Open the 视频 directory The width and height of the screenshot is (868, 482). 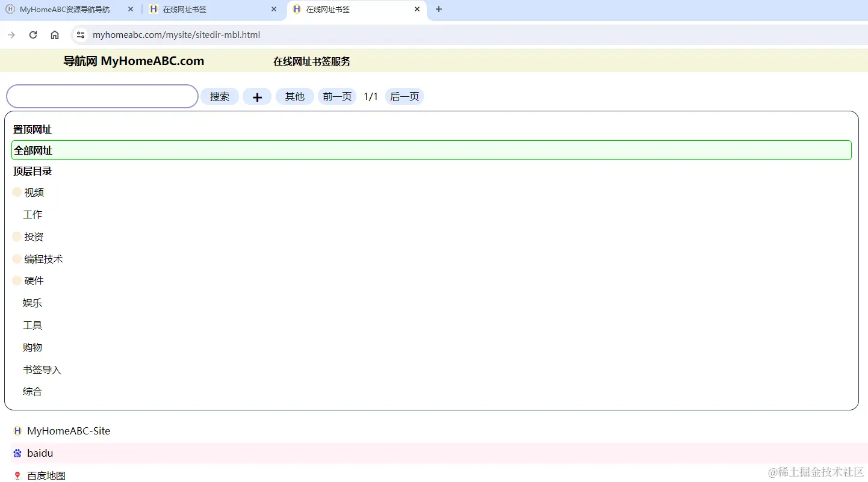pos(34,193)
